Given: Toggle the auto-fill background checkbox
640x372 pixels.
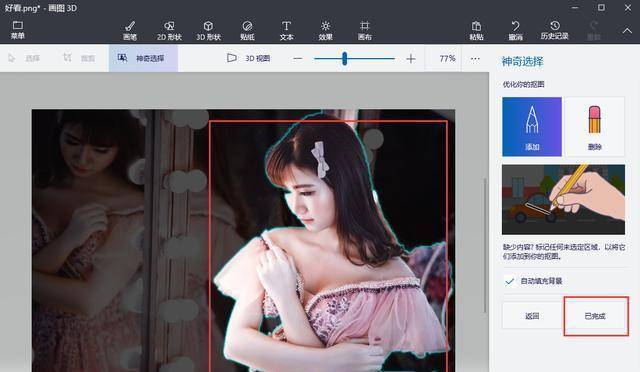Looking at the screenshot, I should pos(509,281).
